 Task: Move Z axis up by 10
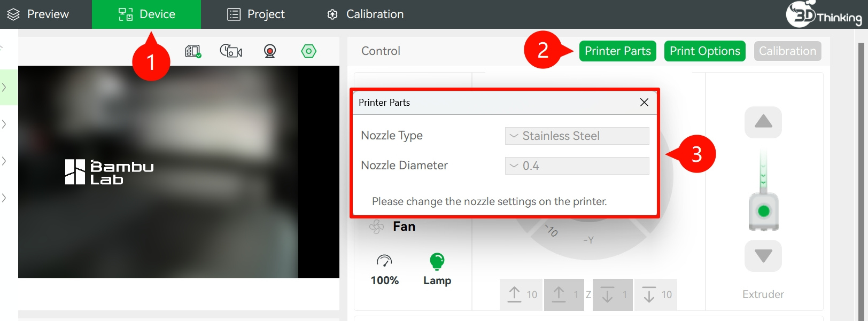coord(521,294)
